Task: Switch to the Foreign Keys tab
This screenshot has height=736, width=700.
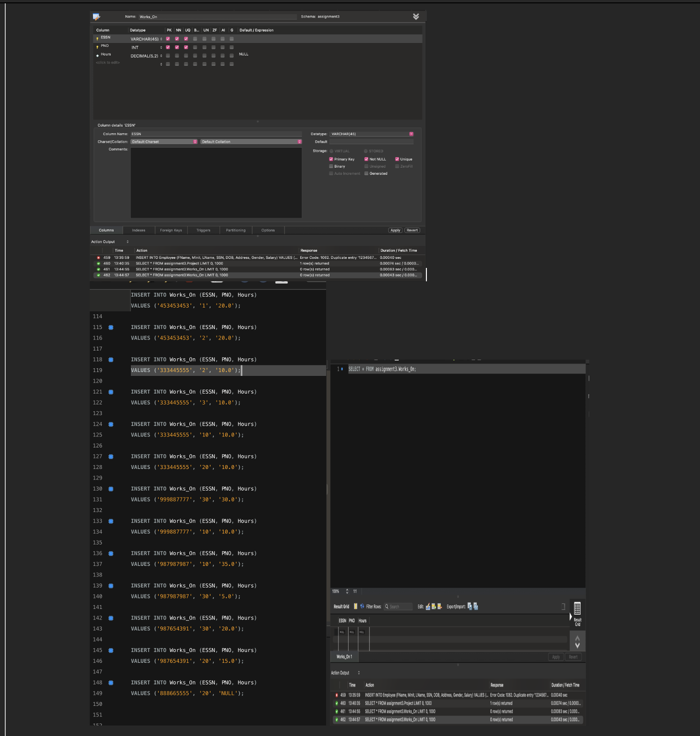Action: click(x=171, y=230)
